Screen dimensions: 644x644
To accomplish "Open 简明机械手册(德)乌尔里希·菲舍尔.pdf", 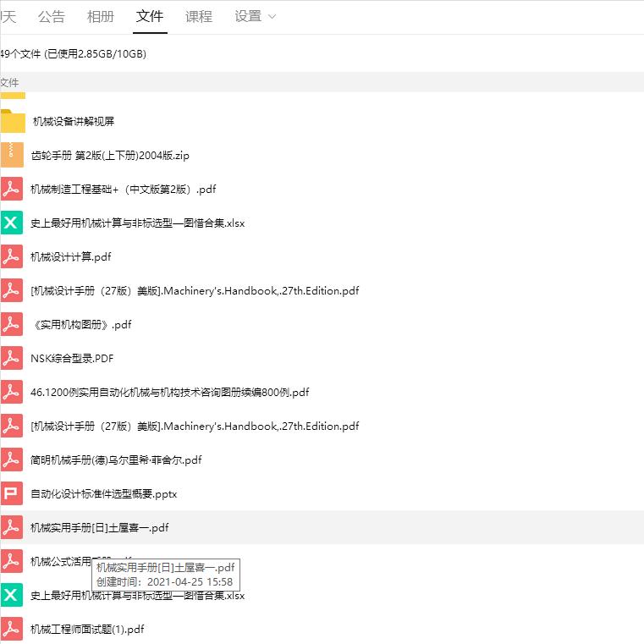I will (116, 460).
